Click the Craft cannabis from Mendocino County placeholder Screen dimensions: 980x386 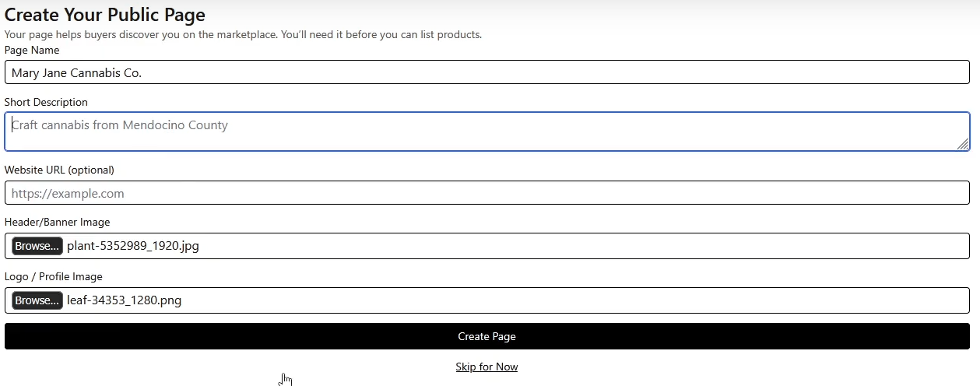point(121,125)
